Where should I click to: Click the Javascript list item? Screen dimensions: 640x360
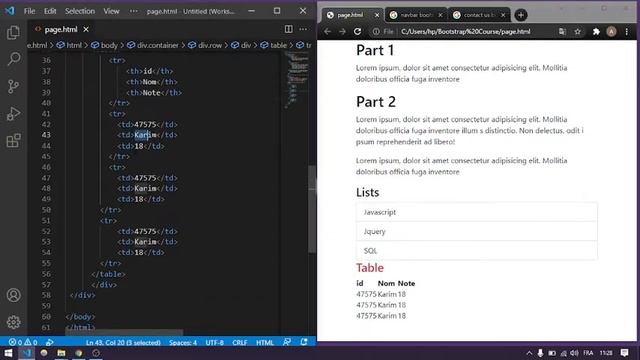click(x=476, y=212)
